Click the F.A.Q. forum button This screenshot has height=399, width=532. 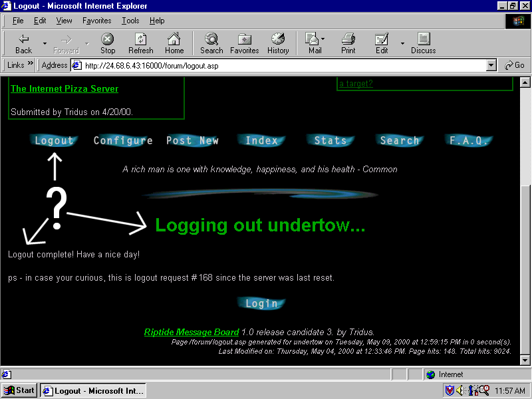tap(469, 140)
